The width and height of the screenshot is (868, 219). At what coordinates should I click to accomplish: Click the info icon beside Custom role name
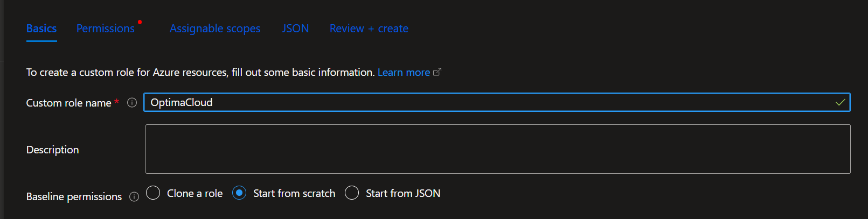coord(132,103)
